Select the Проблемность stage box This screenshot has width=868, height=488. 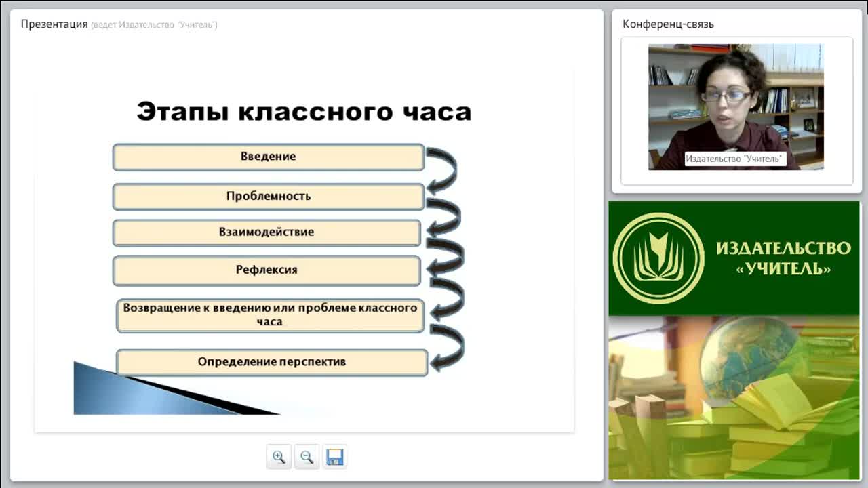[x=269, y=197]
